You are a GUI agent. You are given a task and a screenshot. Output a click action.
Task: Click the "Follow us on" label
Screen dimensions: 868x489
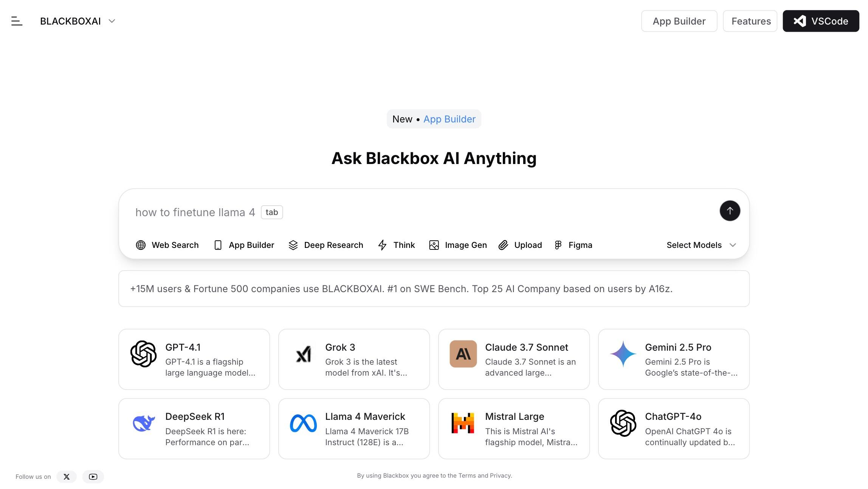tap(33, 477)
